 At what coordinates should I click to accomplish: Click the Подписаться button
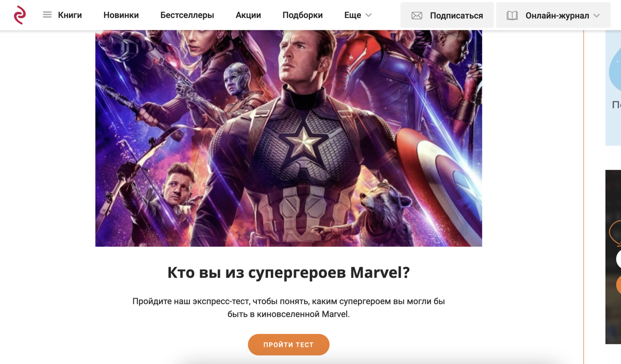pos(447,15)
